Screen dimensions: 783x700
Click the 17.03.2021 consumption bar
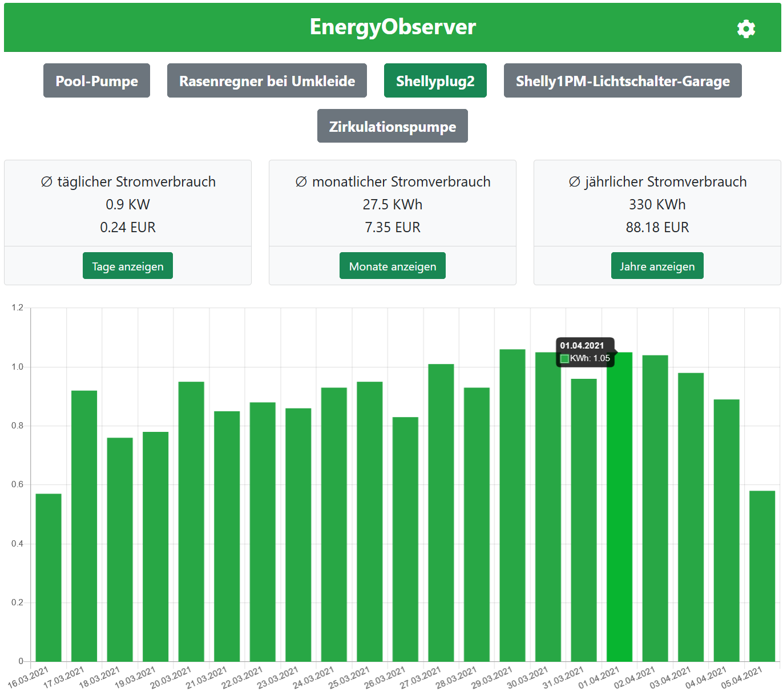(84, 525)
